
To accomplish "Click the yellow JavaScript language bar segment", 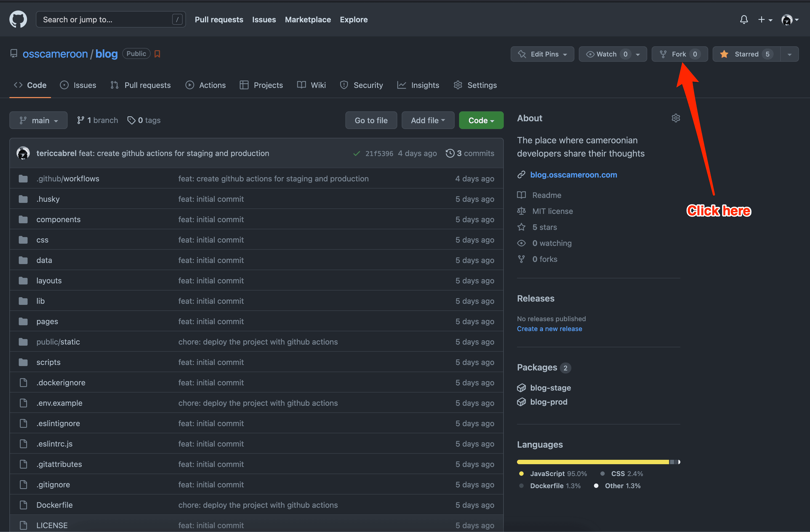I will [x=593, y=462].
